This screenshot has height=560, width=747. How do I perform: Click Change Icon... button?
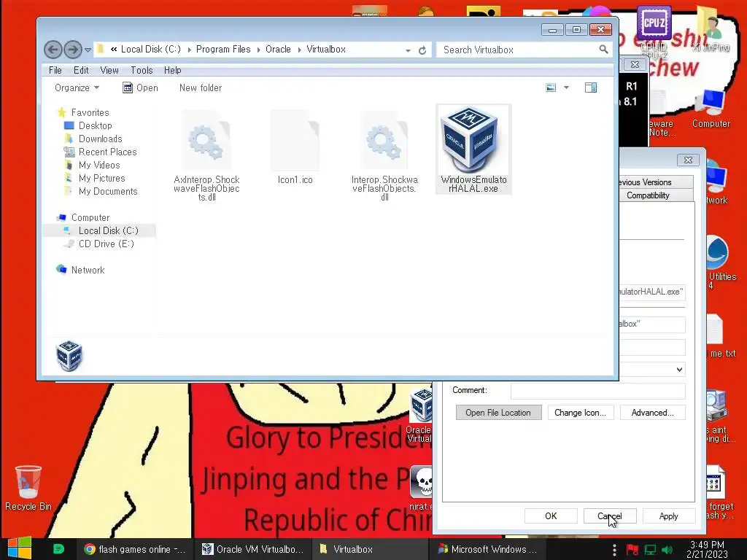click(580, 413)
